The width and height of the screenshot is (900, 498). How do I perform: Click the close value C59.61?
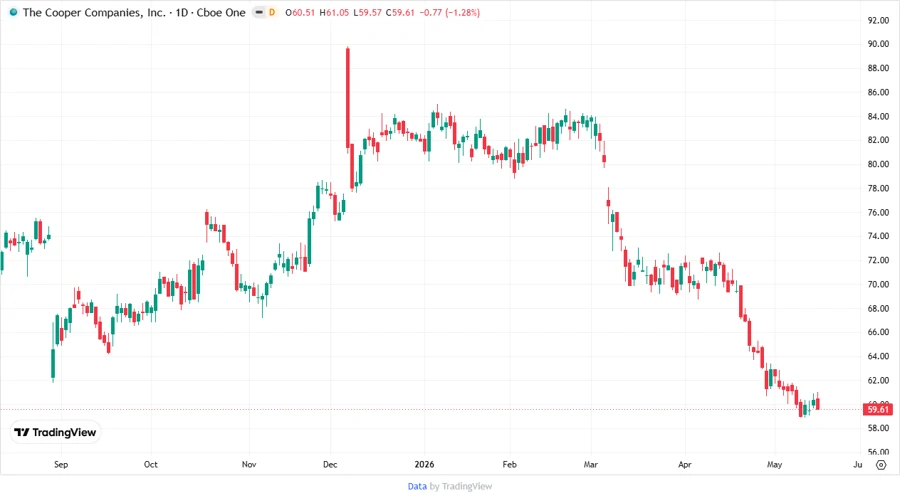400,12
